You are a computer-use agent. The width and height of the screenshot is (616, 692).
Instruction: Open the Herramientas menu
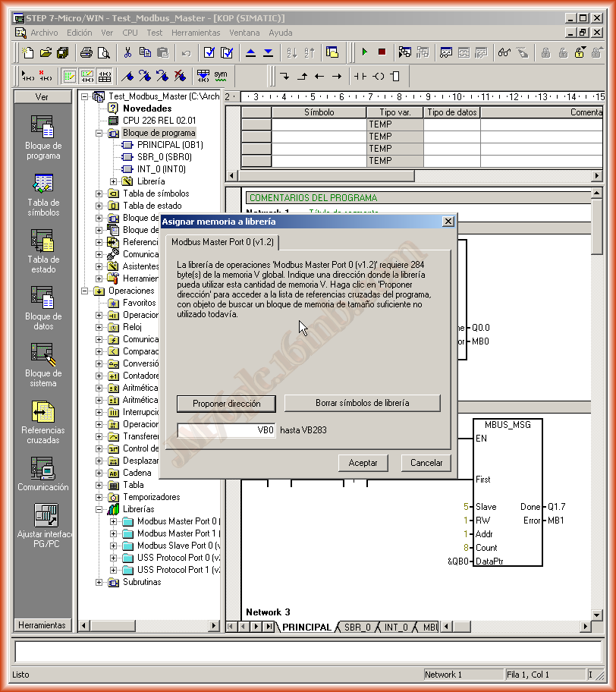click(x=196, y=33)
